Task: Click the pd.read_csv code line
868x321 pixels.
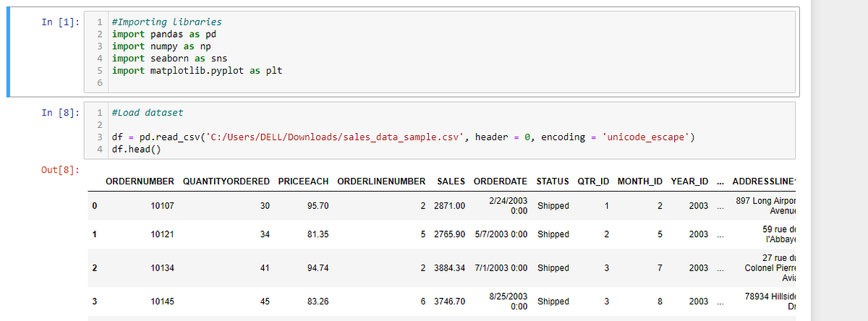Action: click(x=403, y=137)
